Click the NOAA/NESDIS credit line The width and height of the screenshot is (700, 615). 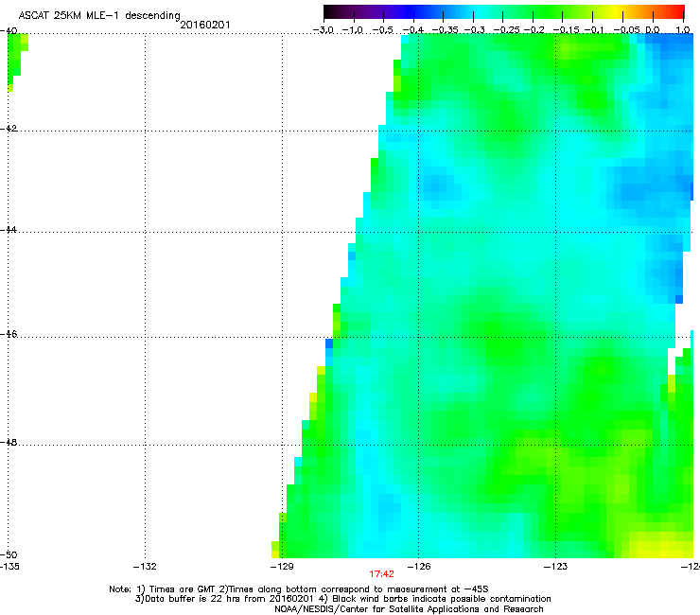tap(409, 609)
